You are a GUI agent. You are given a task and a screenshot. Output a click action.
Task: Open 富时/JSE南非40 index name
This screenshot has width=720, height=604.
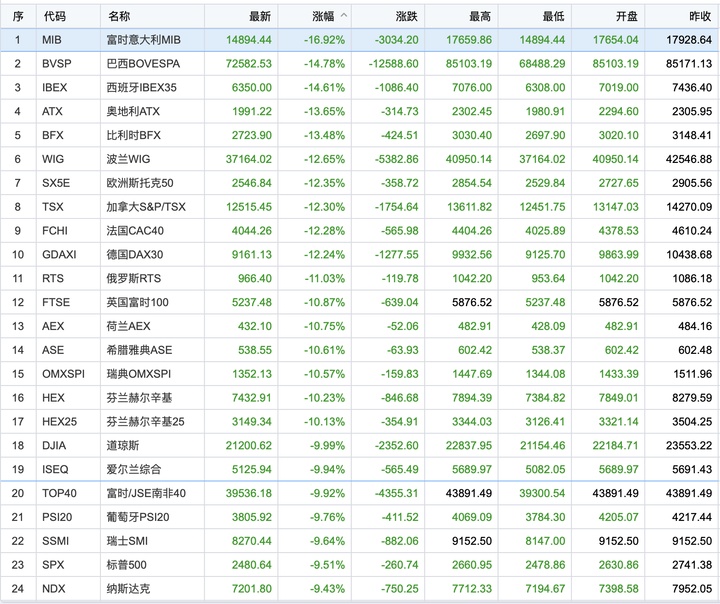coord(146,493)
